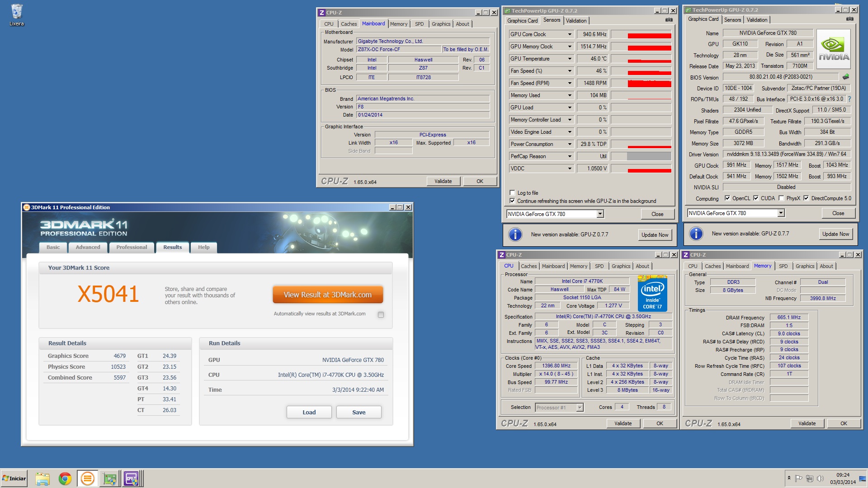The image size is (868, 488).
Task: Click the Fan Speed (RPM) red sensor graph
Action: pos(641,83)
